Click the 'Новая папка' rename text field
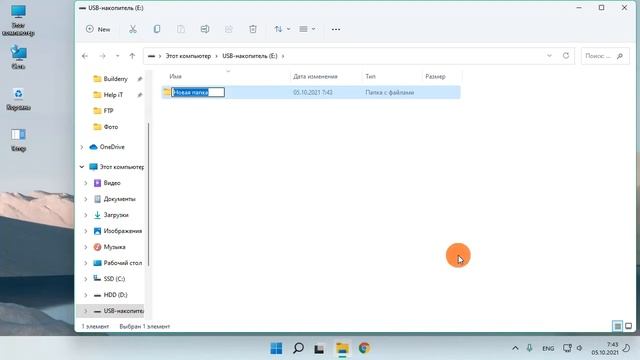Screen dimensions: 640x360 point(198,92)
